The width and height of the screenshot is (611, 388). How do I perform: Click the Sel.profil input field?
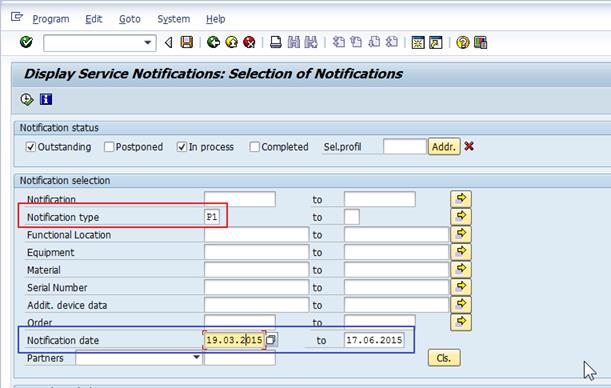[404, 146]
